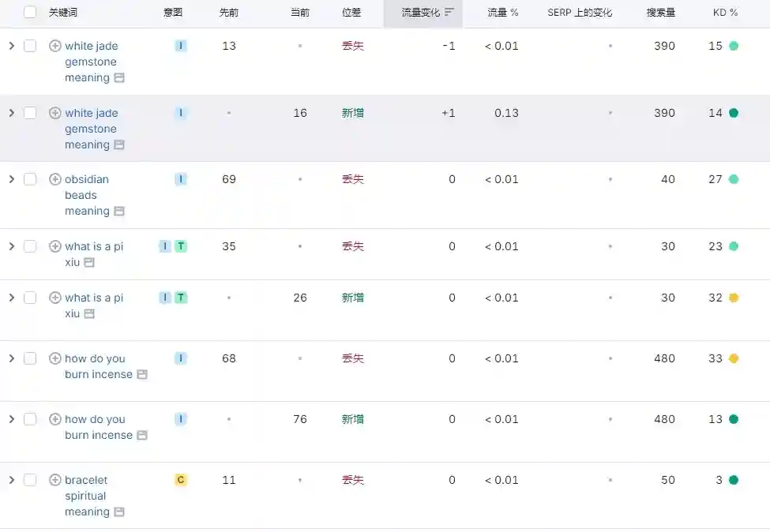Expand the first "what is a pi xiu" row
This screenshot has width=770, height=532.
(x=11, y=245)
